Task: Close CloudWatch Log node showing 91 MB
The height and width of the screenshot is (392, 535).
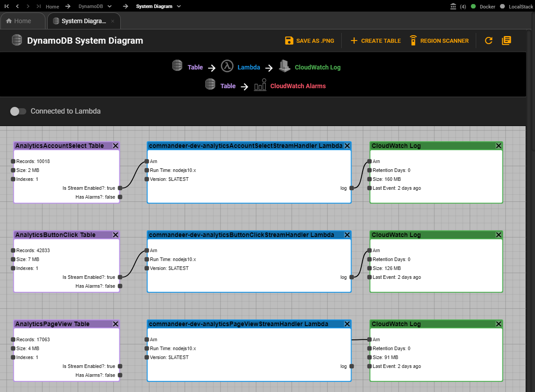Action: pos(498,324)
